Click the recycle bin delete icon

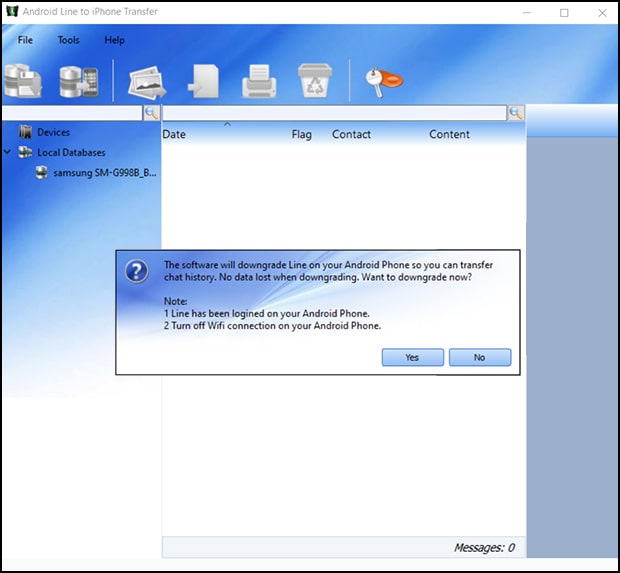[x=314, y=82]
